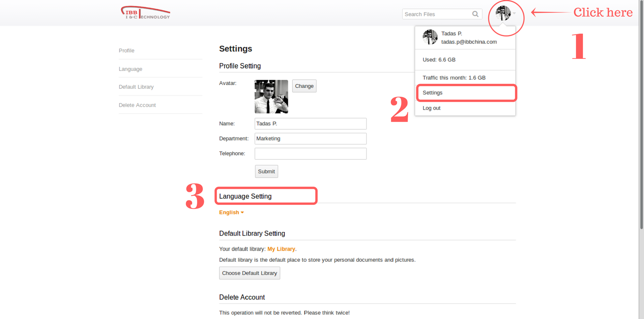The height and width of the screenshot is (319, 644).
Task: Click the IBB I&C Technology logo
Action: [x=145, y=13]
